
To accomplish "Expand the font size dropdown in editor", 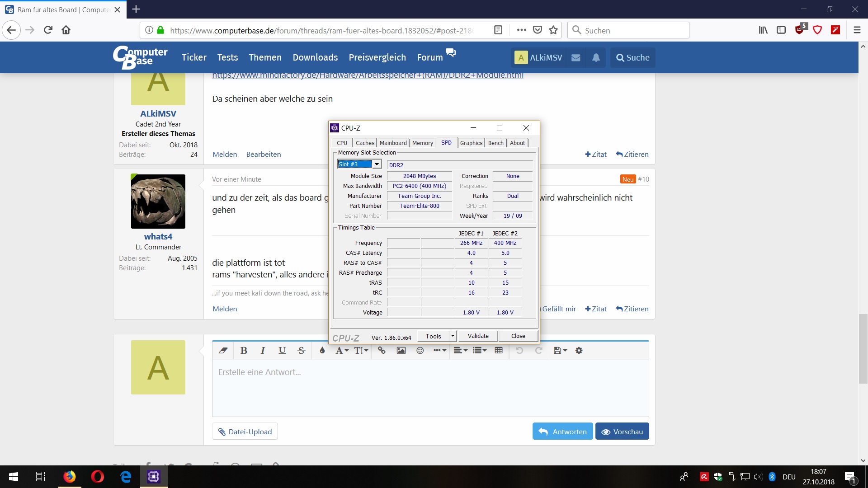I will [x=361, y=351].
